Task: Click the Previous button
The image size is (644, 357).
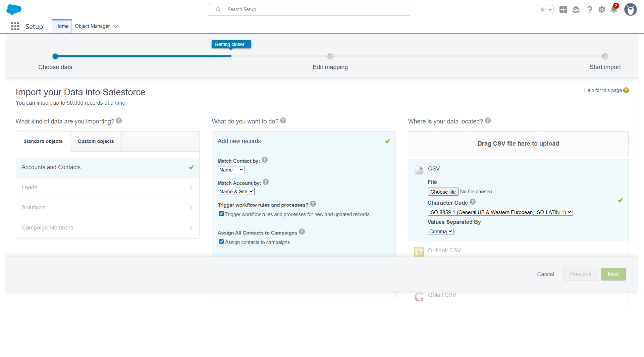Action: [x=580, y=274]
